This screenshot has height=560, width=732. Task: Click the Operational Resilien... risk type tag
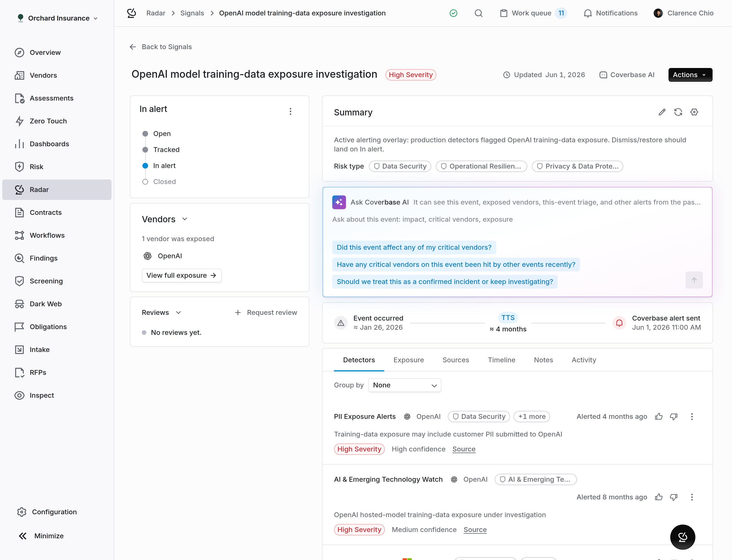tap(481, 166)
